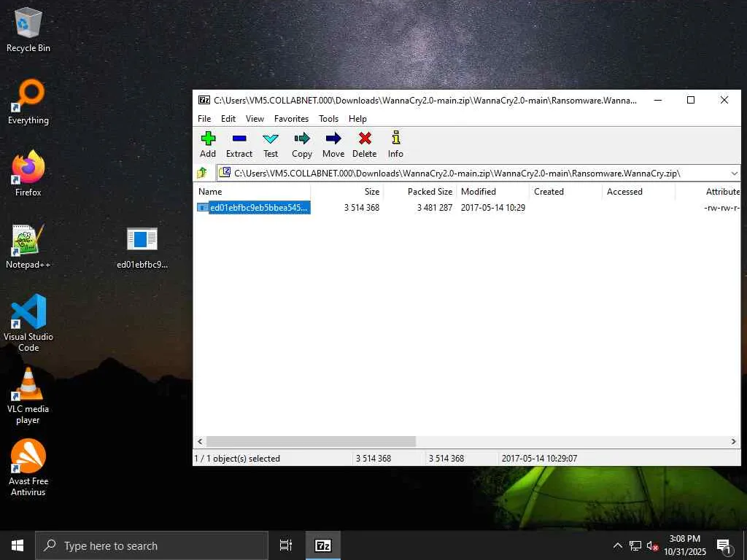747x560 pixels.
Task: Sort by the Size column header
Action: tap(347, 192)
